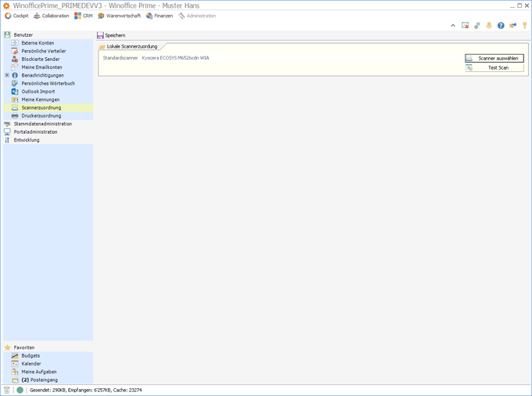
Task: Save settings with the Speichern button
Action: 111,35
